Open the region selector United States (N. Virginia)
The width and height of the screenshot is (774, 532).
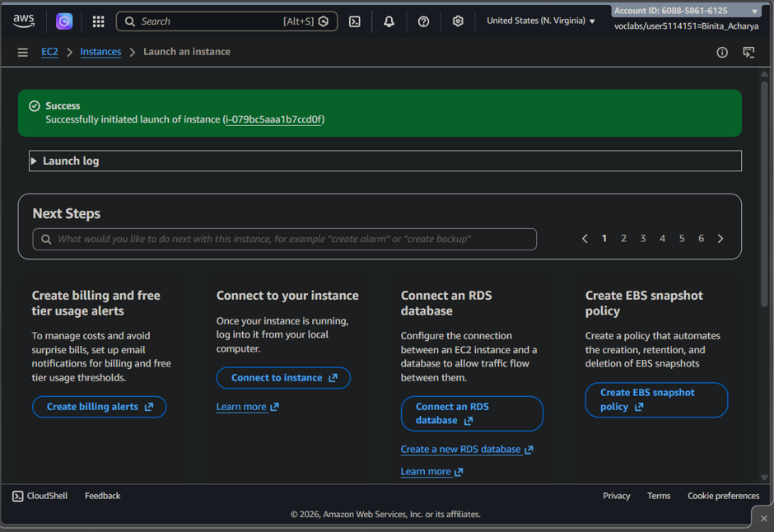[540, 21]
